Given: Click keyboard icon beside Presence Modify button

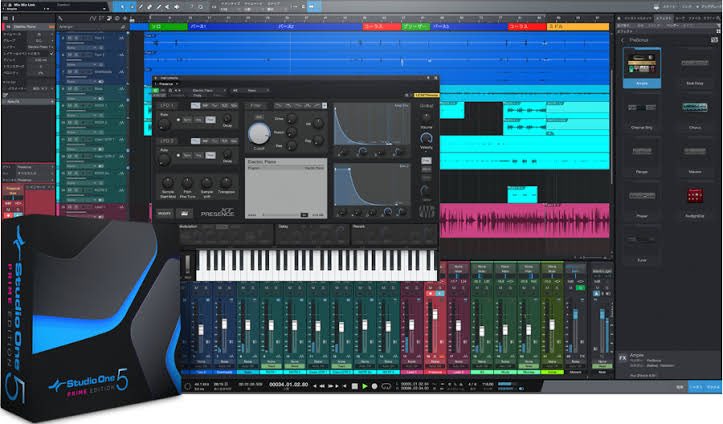Looking at the screenshot, I should pyautogui.click(x=184, y=213).
